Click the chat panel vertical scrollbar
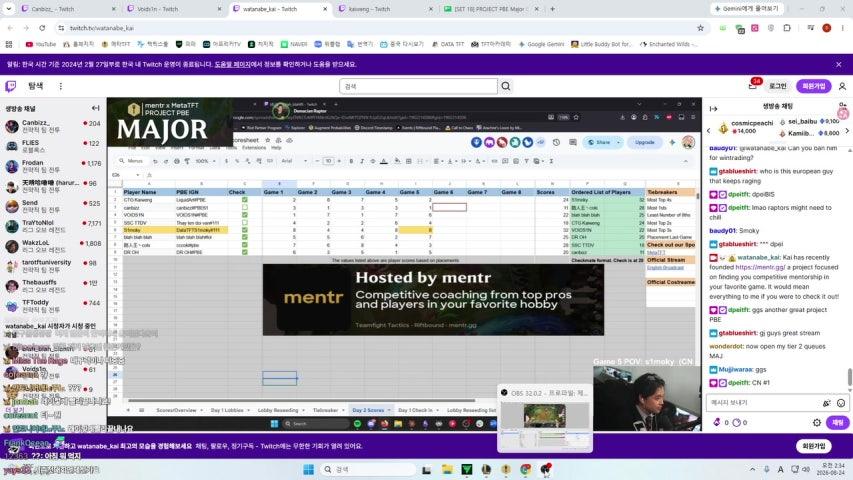853x480 pixels. (x=849, y=376)
